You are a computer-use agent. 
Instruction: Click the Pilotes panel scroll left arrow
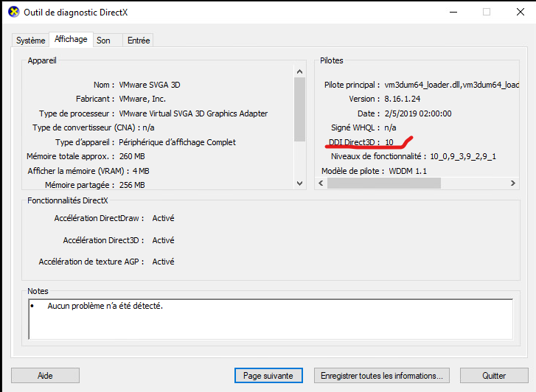pos(321,183)
